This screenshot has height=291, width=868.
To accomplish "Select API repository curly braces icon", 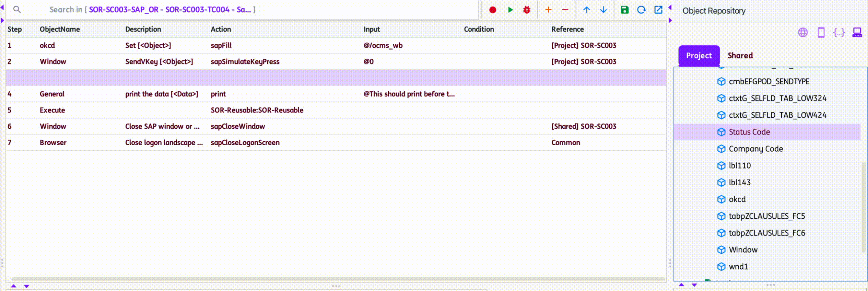I will (839, 32).
